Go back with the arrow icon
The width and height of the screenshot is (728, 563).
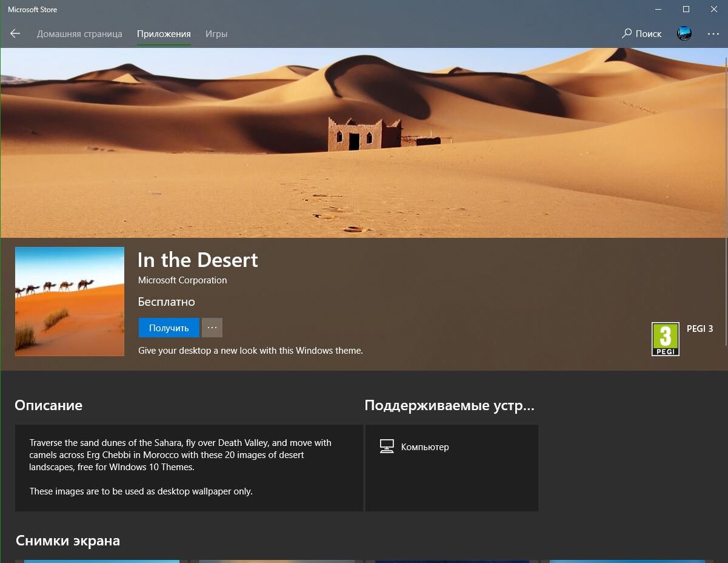coord(15,34)
